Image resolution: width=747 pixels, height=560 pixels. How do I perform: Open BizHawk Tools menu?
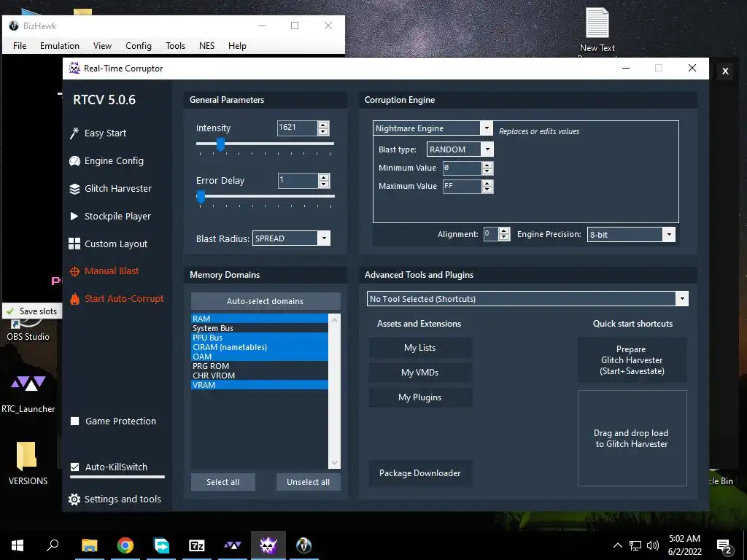pyautogui.click(x=175, y=46)
